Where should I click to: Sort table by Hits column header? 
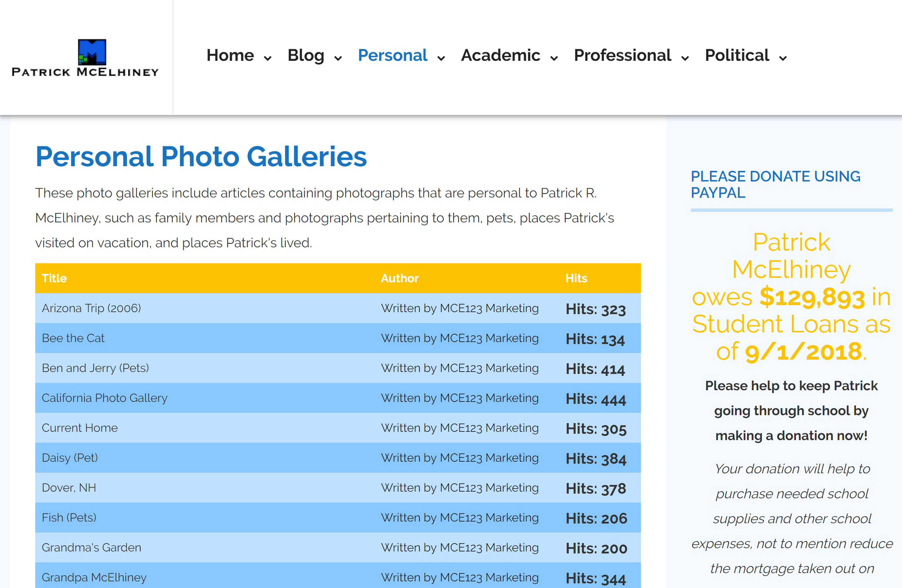click(x=576, y=278)
